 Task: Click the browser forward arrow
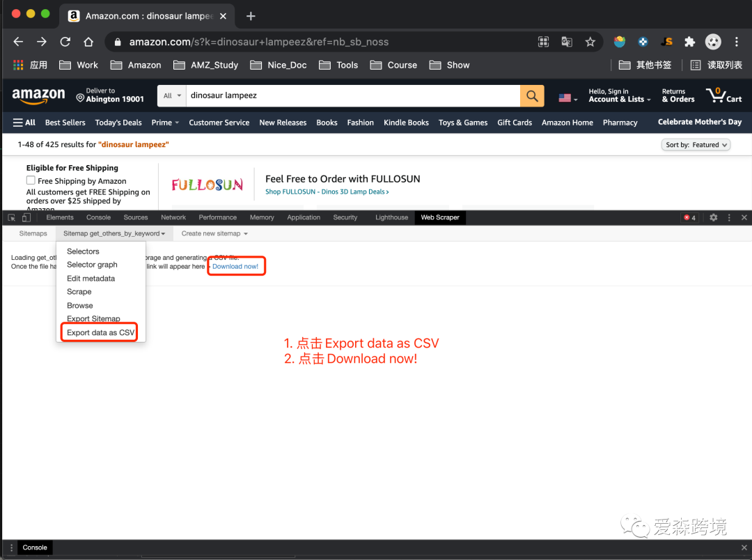pyautogui.click(x=42, y=42)
